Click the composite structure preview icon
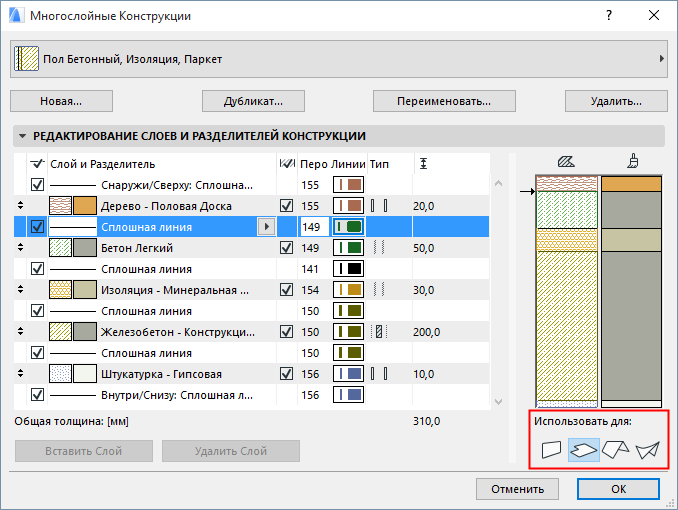Viewport: 678px width, 510px height. click(26, 59)
